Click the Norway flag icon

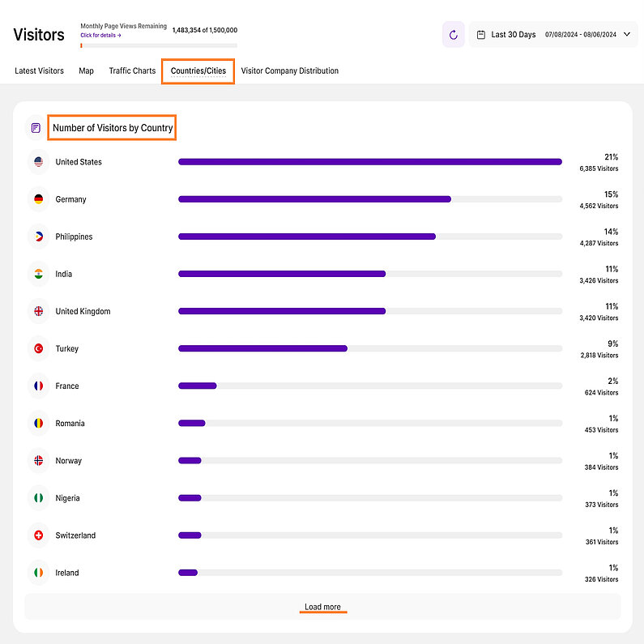38,461
